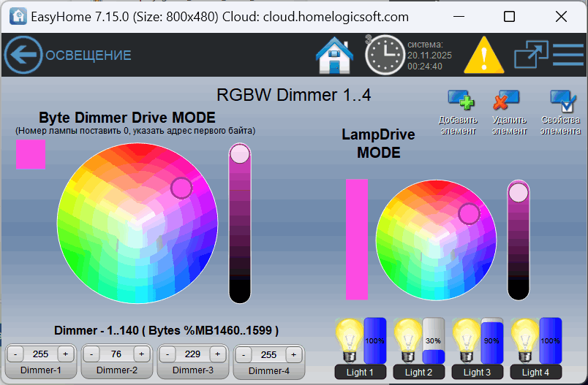Increase Dimmer-1 with plus button

[x=65, y=354]
